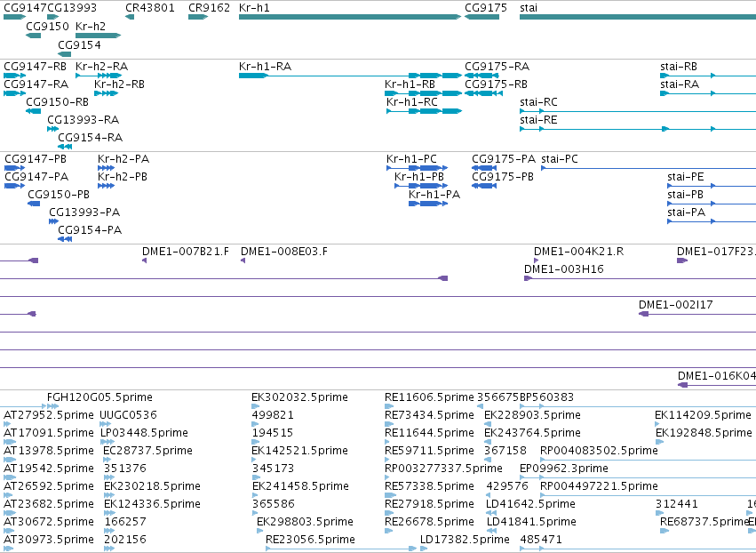Select the stai-PE protein label
The image size is (756, 553).
point(686,177)
